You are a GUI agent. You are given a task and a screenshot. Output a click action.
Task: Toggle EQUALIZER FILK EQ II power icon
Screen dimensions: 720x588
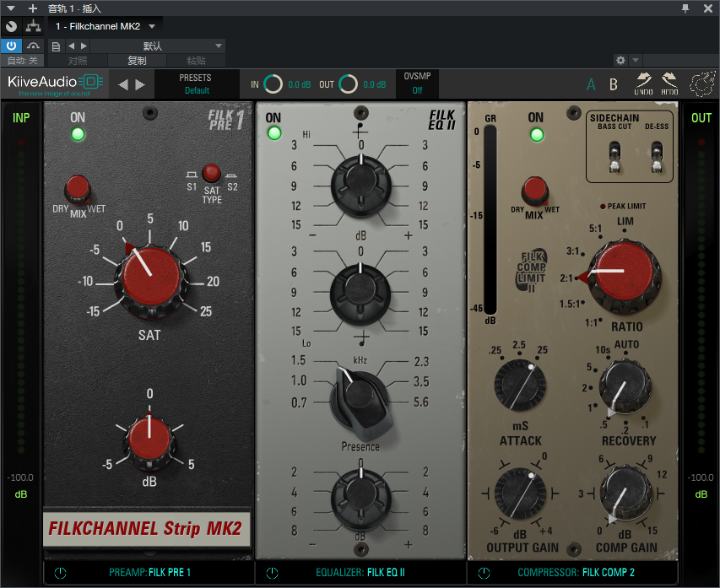[x=272, y=573]
